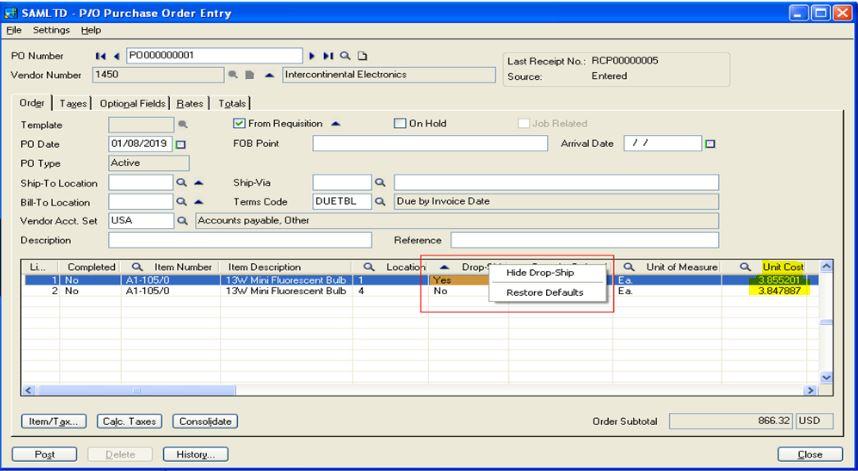The image size is (858, 471).
Task: Go to last PO record
Action: tap(328, 56)
